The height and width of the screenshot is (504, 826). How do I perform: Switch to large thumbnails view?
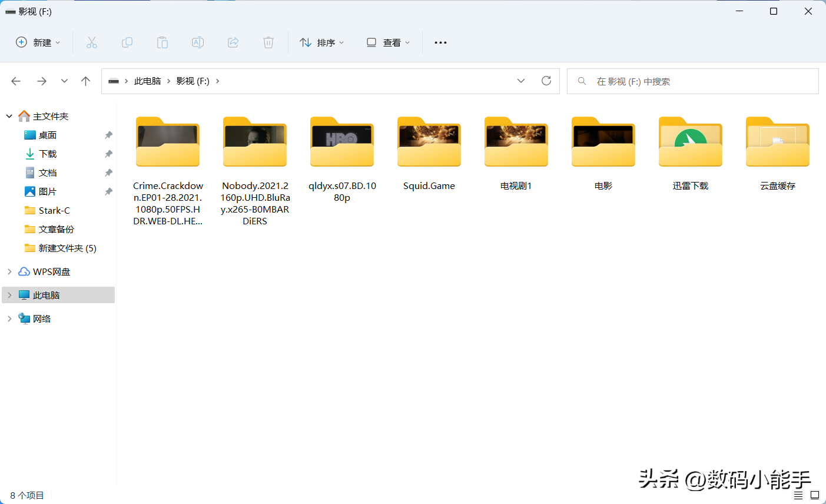pos(815,495)
